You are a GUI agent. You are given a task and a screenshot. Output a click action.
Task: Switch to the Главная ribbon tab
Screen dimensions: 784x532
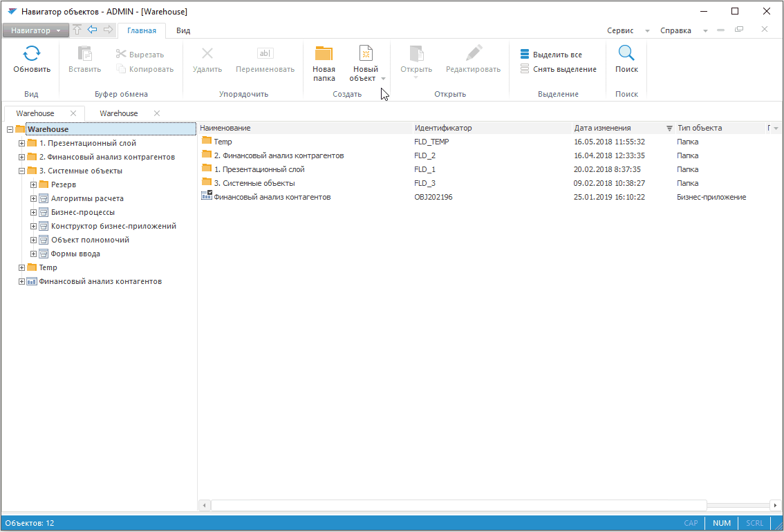(142, 30)
